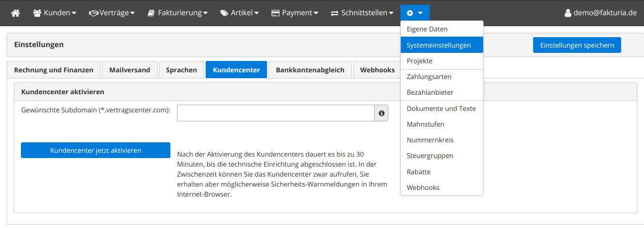Switch to the Mailversand tab
The width and height of the screenshot is (644, 228).
(129, 70)
